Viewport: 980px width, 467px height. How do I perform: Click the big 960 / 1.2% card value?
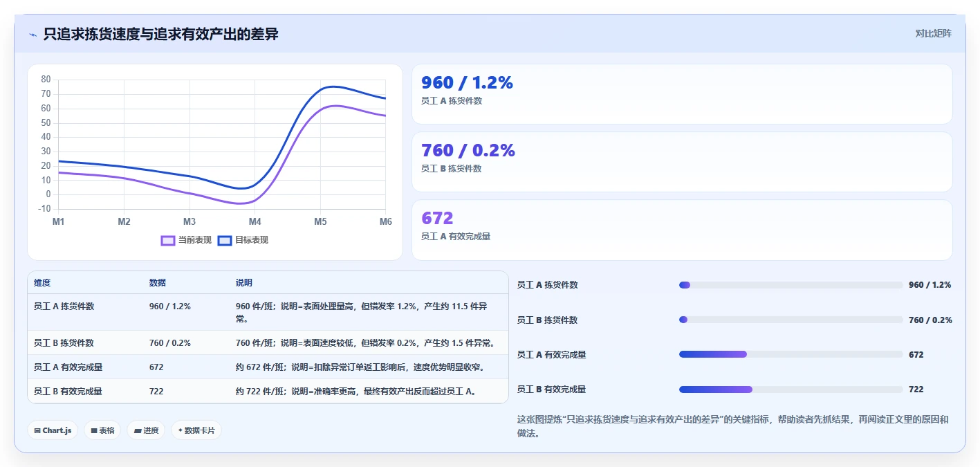point(468,83)
